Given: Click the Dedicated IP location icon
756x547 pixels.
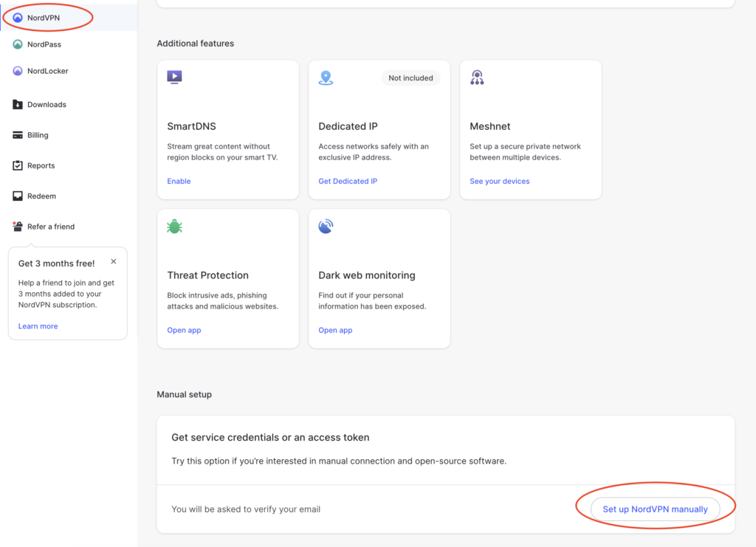Looking at the screenshot, I should coord(326,78).
